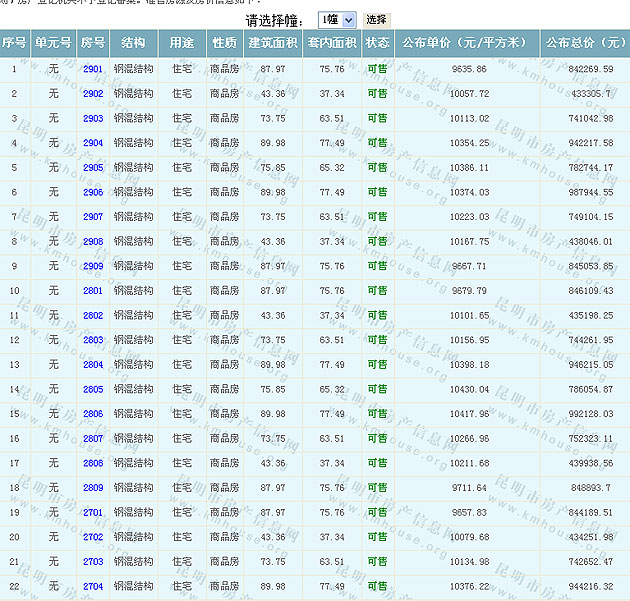Click room number 2909 link

(93, 267)
